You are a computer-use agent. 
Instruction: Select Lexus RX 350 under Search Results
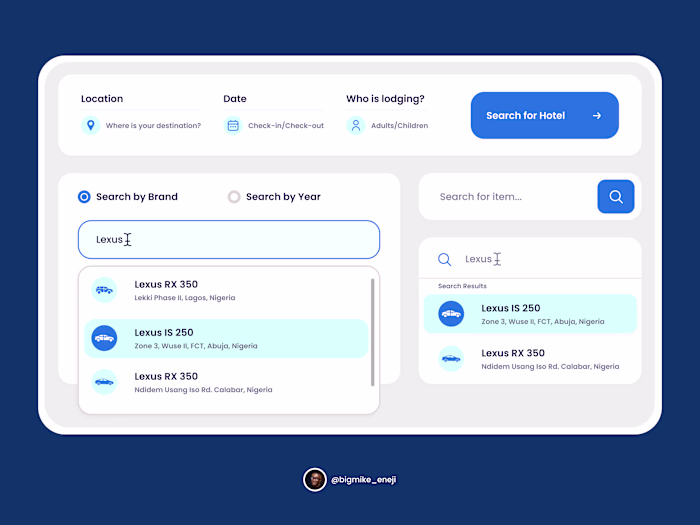point(530,359)
